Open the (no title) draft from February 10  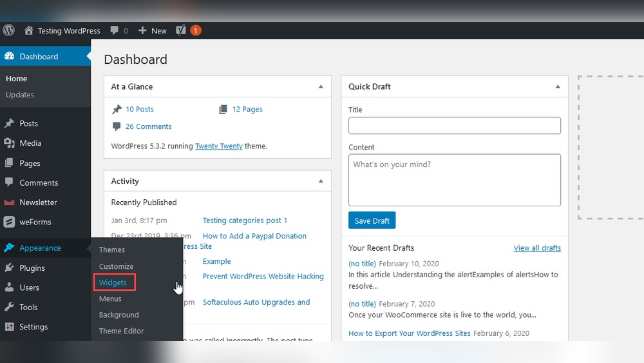click(x=362, y=264)
